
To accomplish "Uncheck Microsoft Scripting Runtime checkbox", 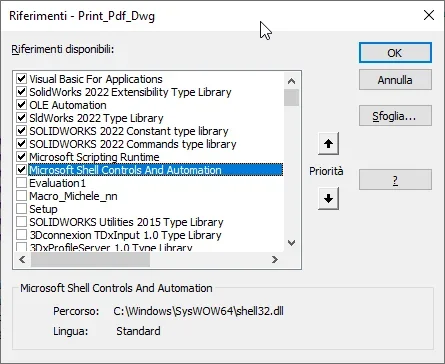I will [x=21, y=157].
